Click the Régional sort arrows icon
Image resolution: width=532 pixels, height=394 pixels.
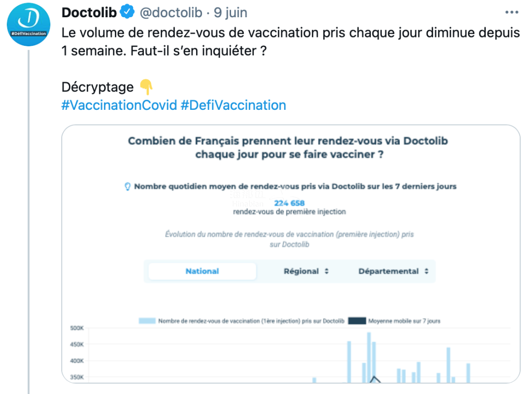click(x=327, y=271)
